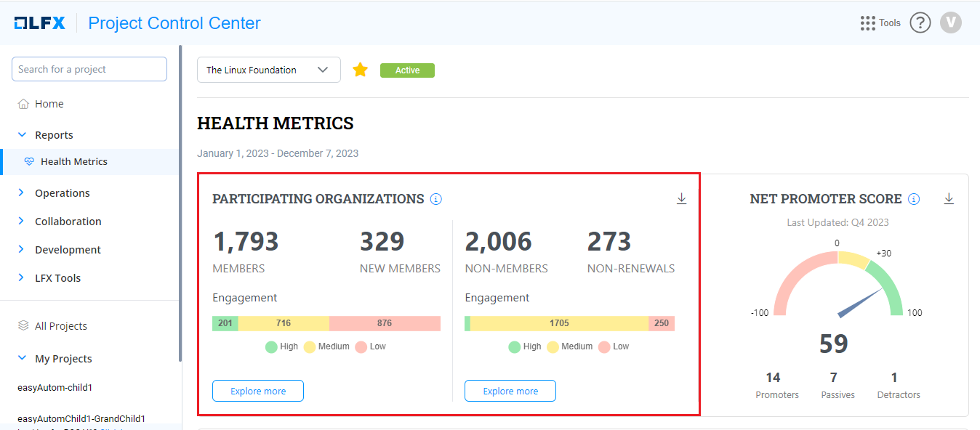Download the Net Promoter Score data

tap(948, 199)
